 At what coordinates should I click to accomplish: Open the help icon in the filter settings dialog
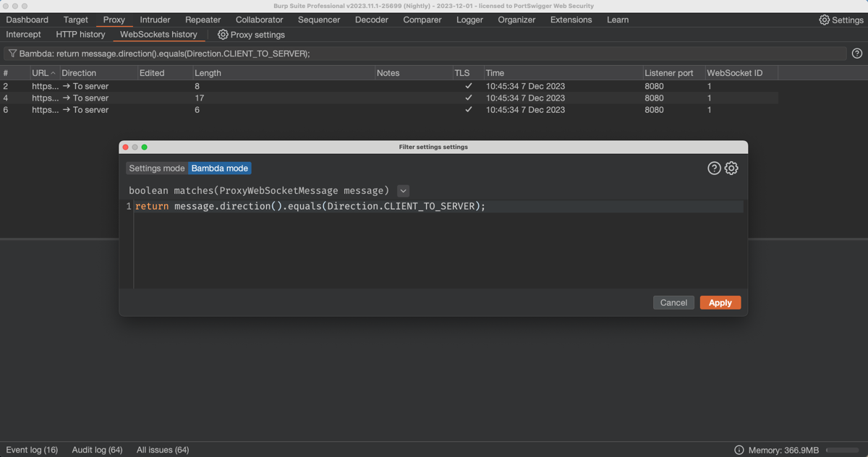(714, 168)
